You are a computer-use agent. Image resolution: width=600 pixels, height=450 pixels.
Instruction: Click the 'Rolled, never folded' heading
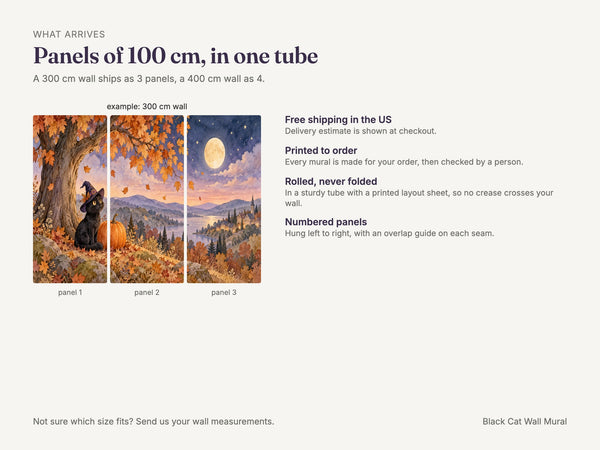tap(331, 181)
